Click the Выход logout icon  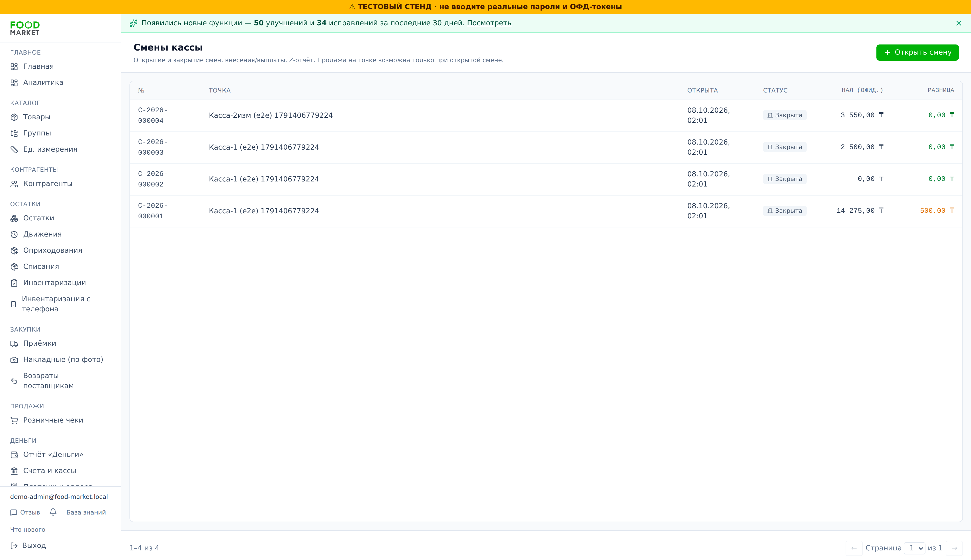pyautogui.click(x=14, y=545)
